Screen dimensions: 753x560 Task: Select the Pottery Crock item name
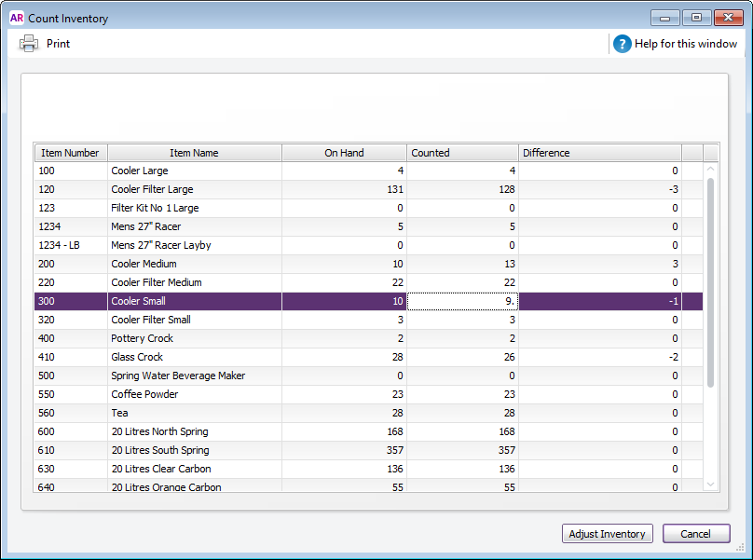pos(143,338)
